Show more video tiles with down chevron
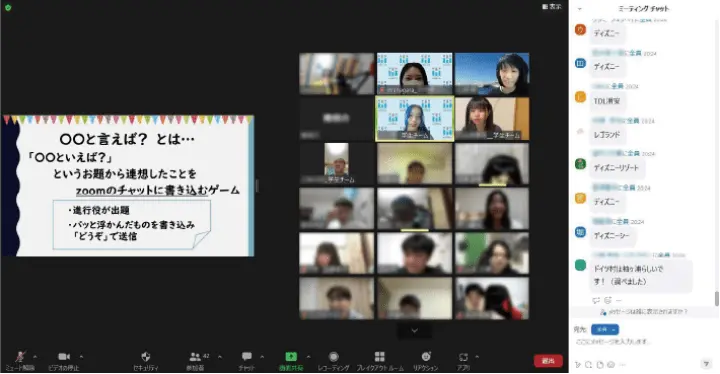Image resolution: width=720 pixels, height=374 pixels. [414, 331]
